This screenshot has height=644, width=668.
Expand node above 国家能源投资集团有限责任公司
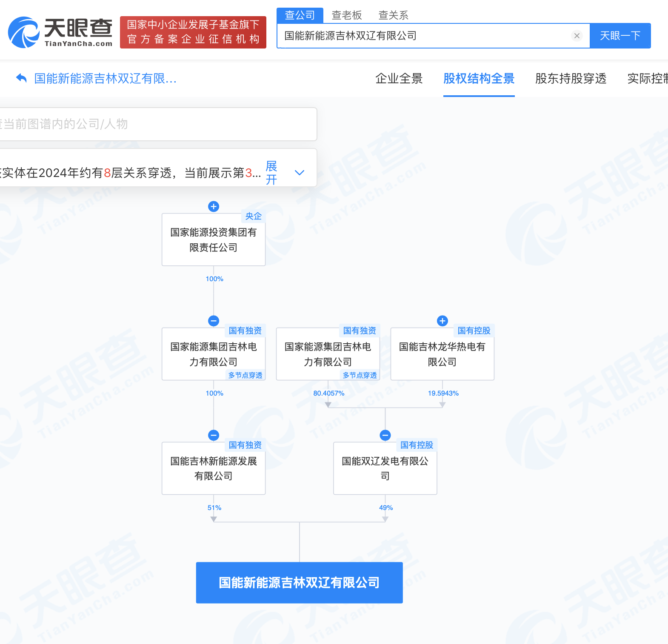point(214,206)
